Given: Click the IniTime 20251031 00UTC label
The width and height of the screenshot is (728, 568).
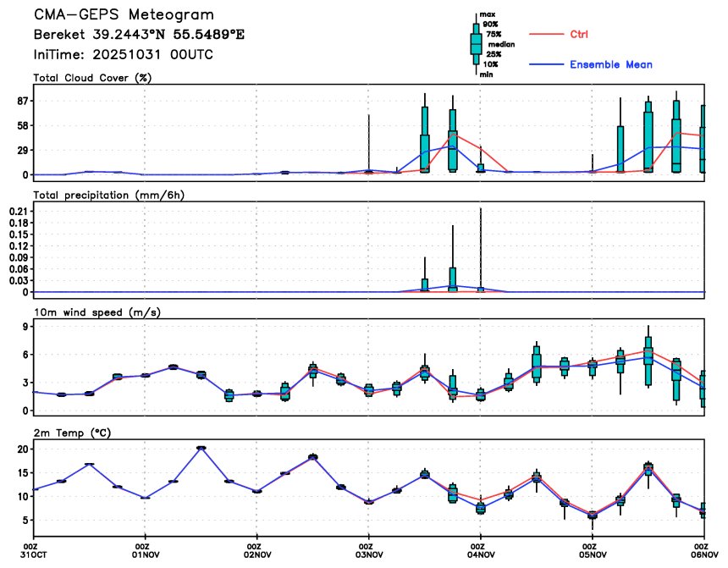Looking at the screenshot, I should pyautogui.click(x=123, y=54).
